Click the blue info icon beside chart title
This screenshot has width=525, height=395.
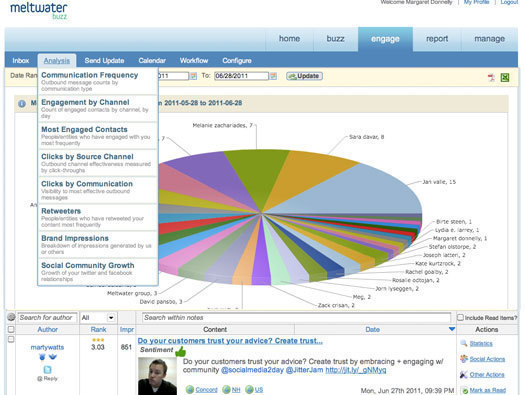click(22, 103)
